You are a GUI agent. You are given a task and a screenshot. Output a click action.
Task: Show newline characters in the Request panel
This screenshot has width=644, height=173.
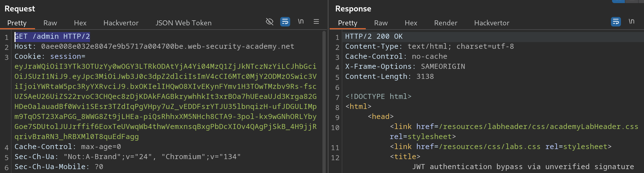pyautogui.click(x=301, y=22)
